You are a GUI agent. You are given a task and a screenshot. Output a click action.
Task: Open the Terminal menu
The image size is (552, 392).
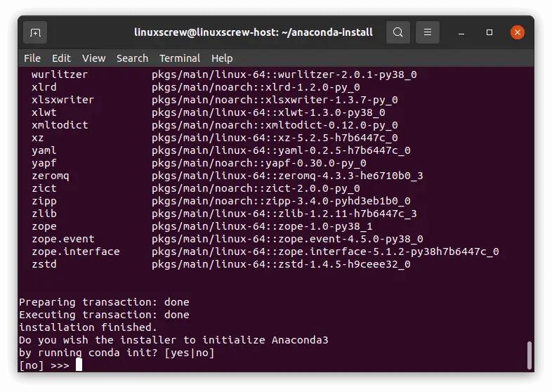180,58
